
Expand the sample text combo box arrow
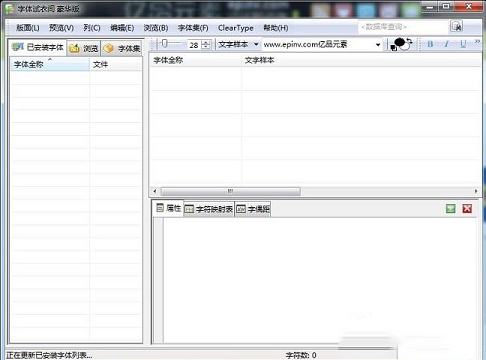378,45
